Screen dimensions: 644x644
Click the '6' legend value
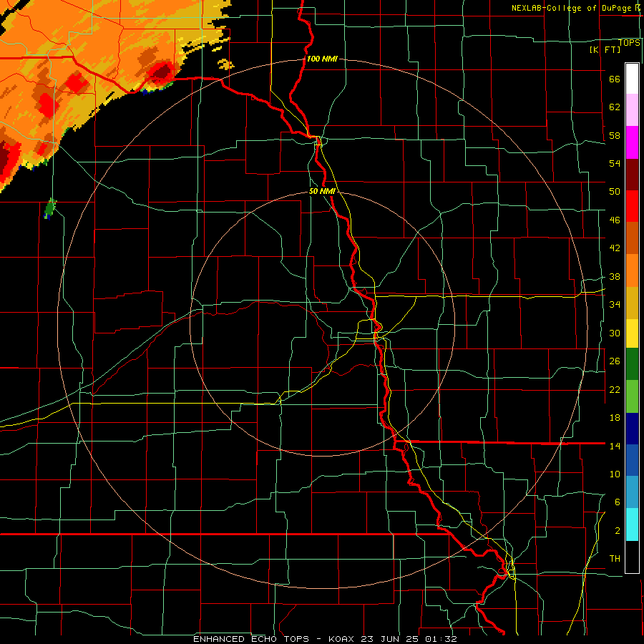click(618, 502)
